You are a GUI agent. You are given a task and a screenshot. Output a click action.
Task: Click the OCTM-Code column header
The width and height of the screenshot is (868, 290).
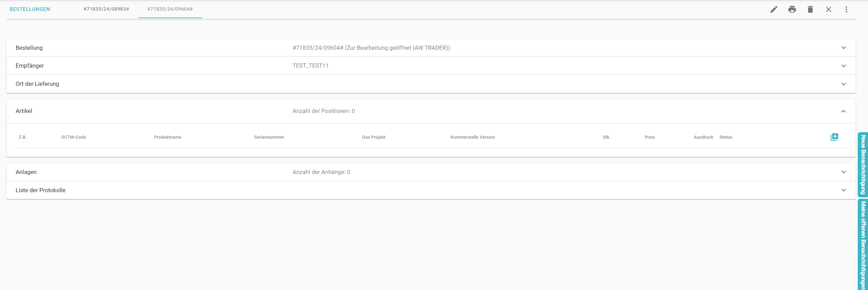pyautogui.click(x=74, y=137)
